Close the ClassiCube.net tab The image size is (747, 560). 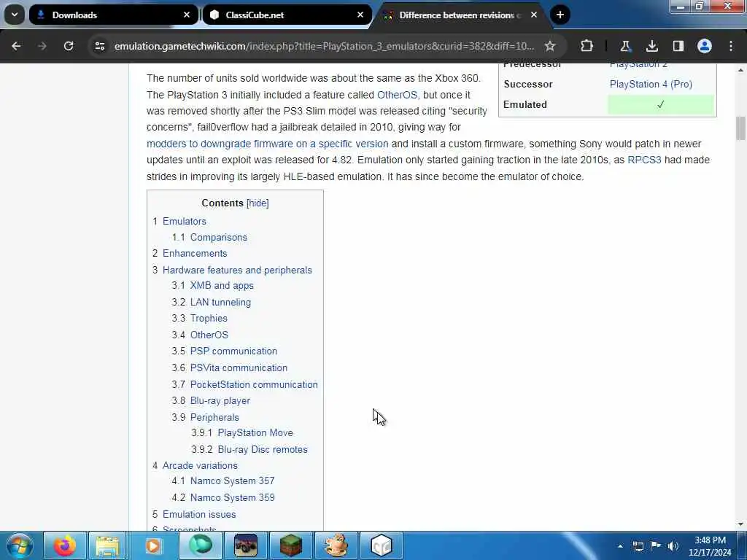360,15
